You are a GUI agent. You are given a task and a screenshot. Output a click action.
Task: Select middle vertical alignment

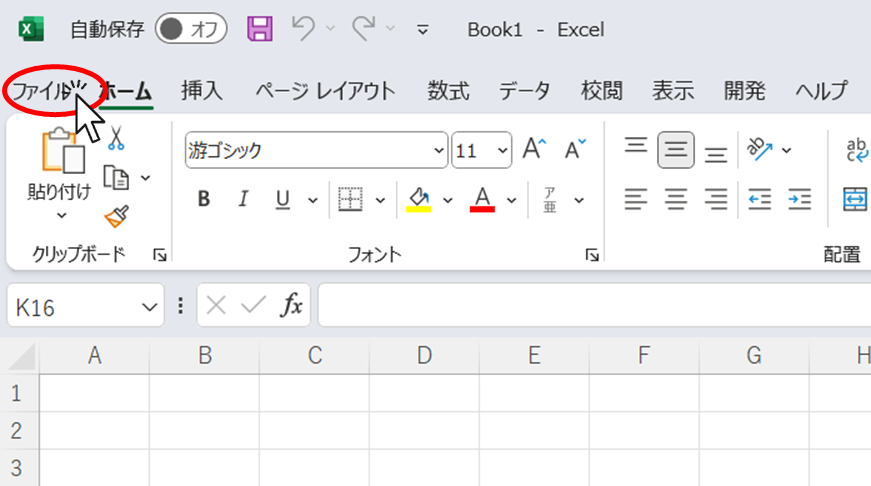pos(676,150)
